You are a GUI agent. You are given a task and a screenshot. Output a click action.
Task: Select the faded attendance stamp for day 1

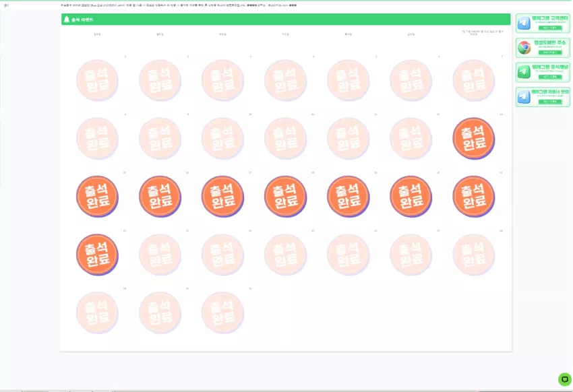(97, 80)
